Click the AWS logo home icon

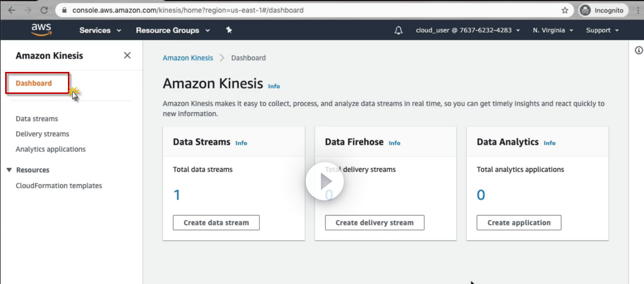point(41,30)
